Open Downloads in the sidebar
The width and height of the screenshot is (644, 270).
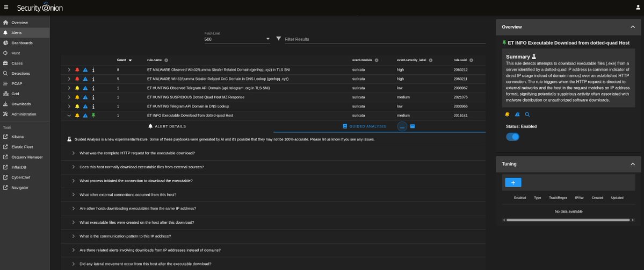click(x=25, y=104)
